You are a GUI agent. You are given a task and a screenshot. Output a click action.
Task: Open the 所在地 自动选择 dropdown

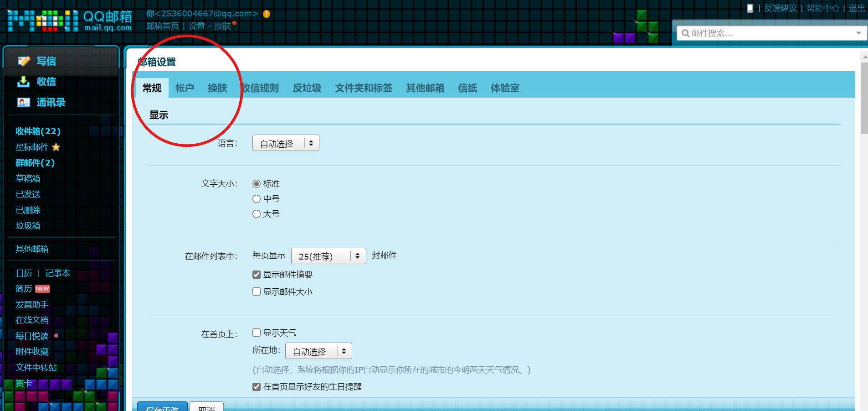pos(318,351)
